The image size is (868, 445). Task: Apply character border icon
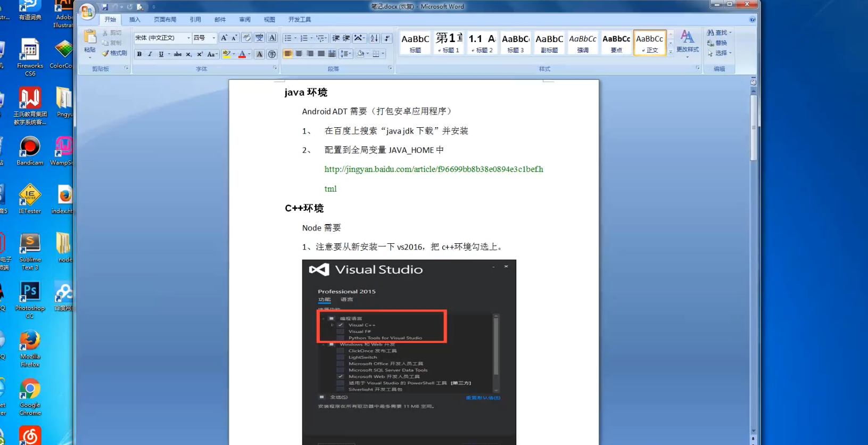(272, 38)
